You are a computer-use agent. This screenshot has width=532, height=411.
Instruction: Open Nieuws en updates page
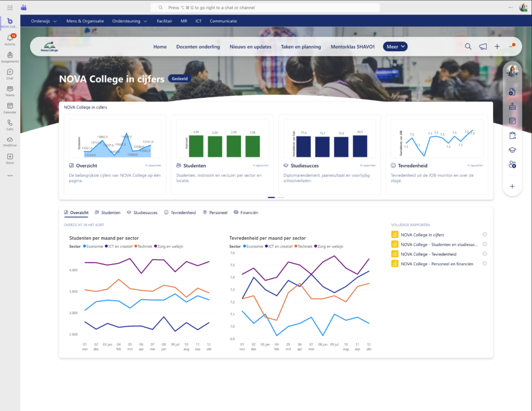click(251, 47)
